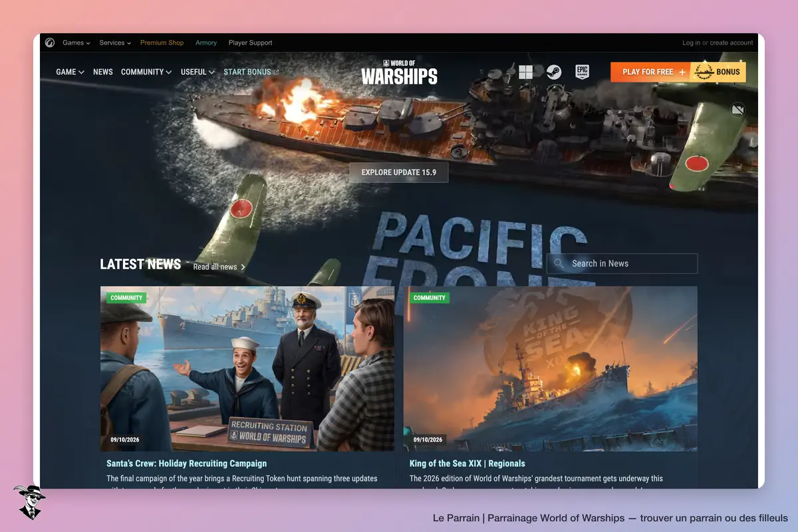Open Santa's Crew: Holiday Recruiting Campaign headline

pyautogui.click(x=187, y=464)
